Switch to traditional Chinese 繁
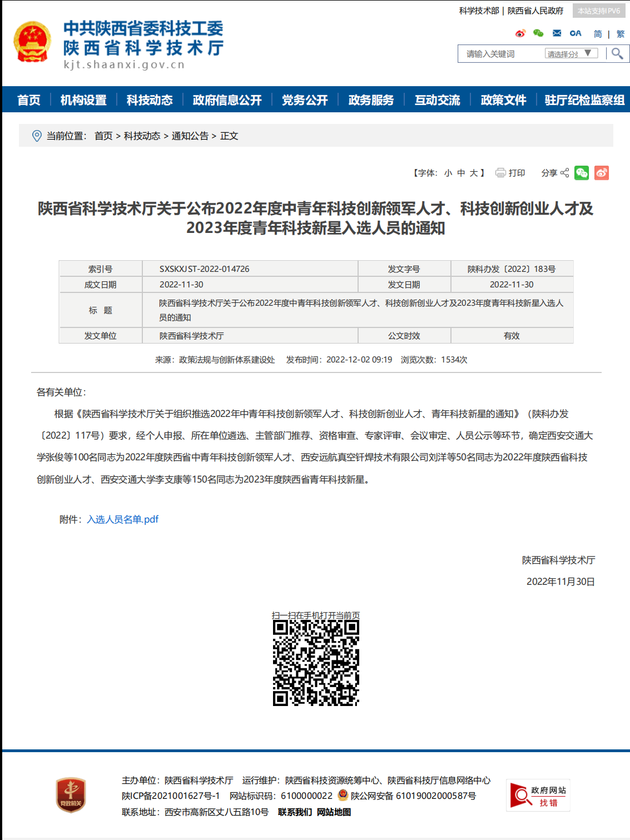Screen dimensions: 630x840 [x=621, y=34]
